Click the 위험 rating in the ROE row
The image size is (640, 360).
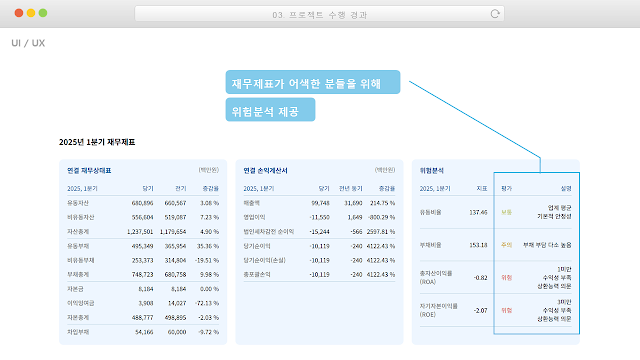pos(507,310)
